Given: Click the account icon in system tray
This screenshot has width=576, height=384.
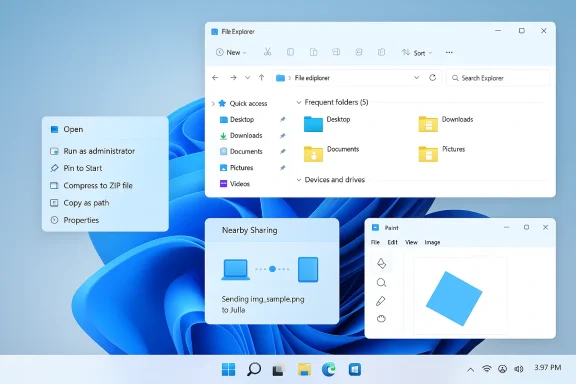Looking at the screenshot, I should point(503,369).
